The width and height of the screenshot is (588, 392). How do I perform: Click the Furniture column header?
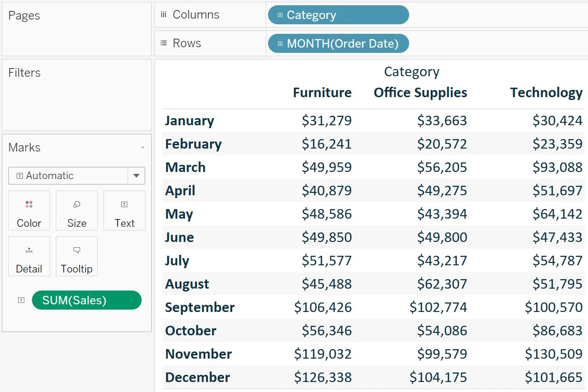(322, 92)
